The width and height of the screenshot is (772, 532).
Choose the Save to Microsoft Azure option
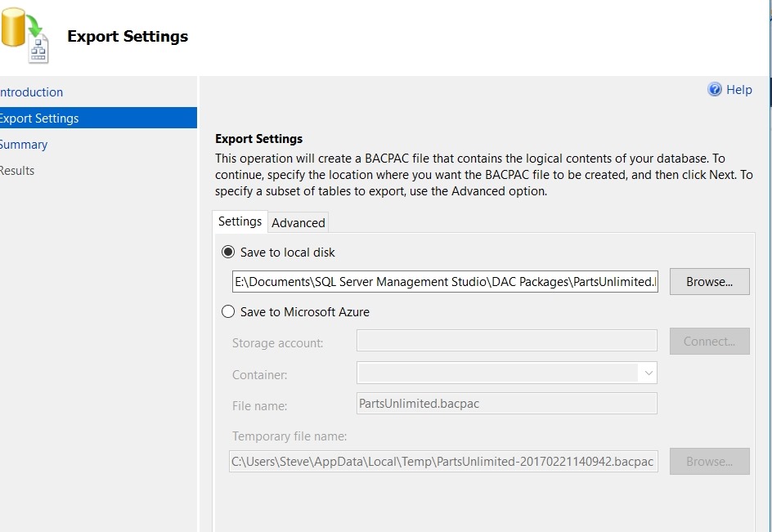[x=229, y=311]
